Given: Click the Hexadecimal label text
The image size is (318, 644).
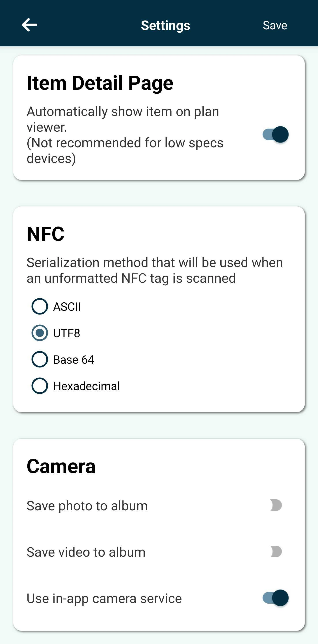Looking at the screenshot, I should (86, 386).
